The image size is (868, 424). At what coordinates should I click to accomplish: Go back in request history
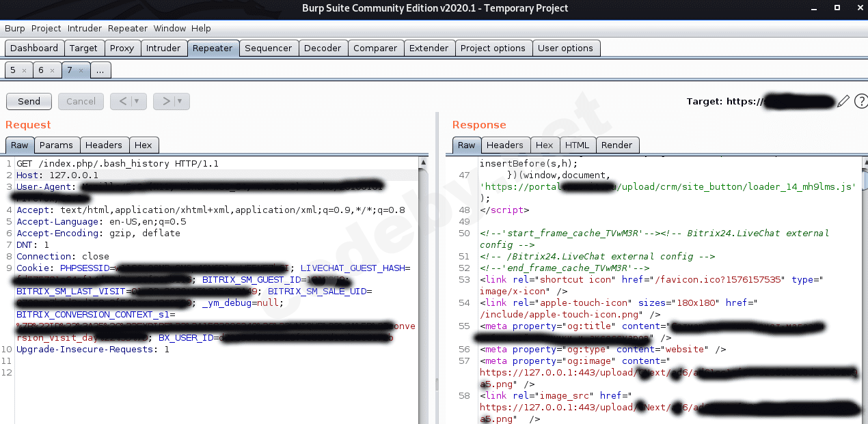pyautogui.click(x=122, y=101)
